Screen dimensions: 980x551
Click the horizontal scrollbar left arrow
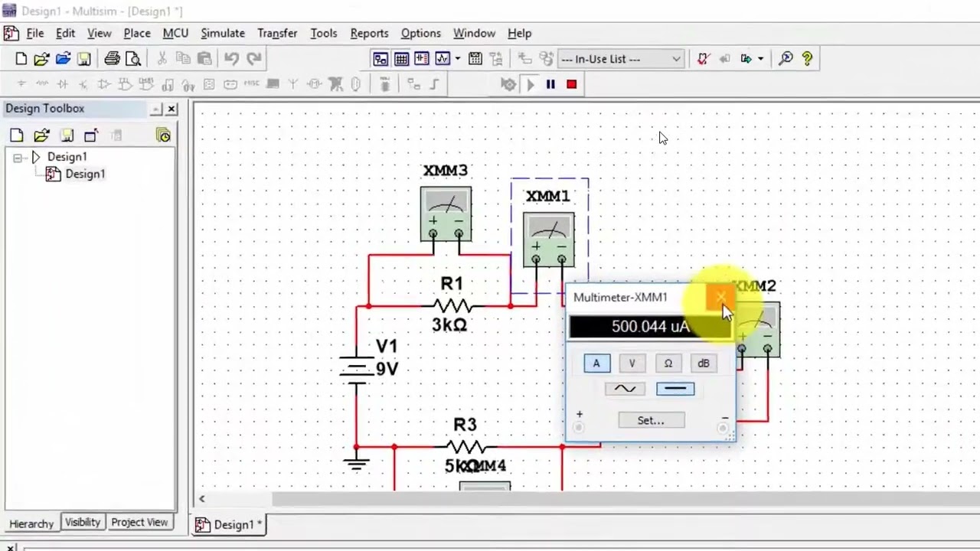pos(202,499)
